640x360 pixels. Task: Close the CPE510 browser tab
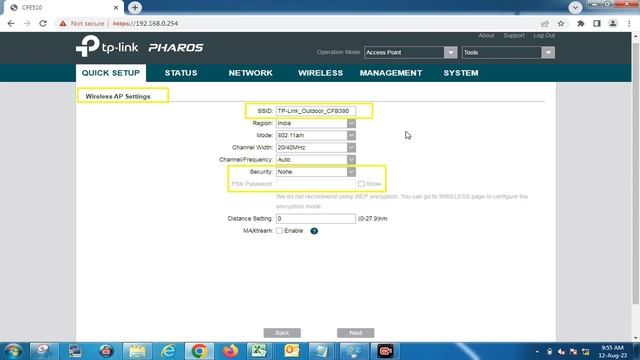tap(116, 7)
